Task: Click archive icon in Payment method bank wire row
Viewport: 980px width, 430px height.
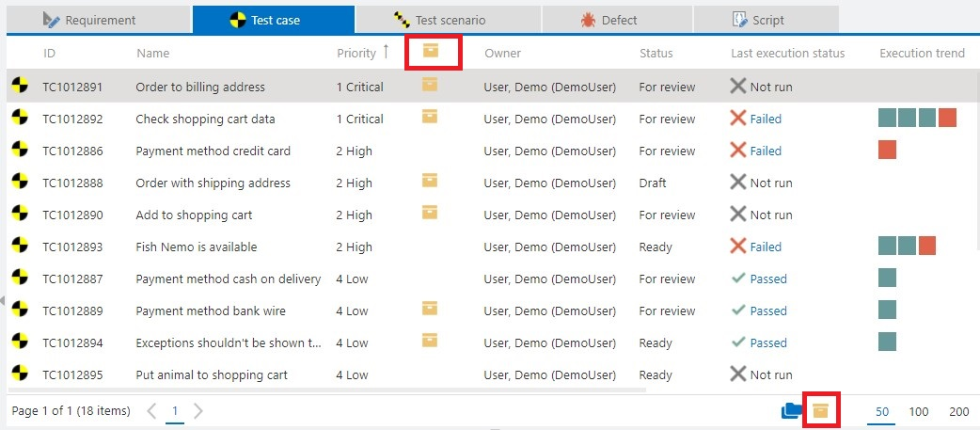Action: coord(430,309)
